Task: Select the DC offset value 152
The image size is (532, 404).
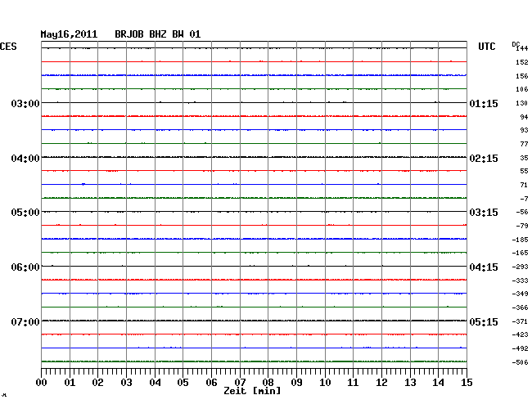Action: click(x=522, y=62)
